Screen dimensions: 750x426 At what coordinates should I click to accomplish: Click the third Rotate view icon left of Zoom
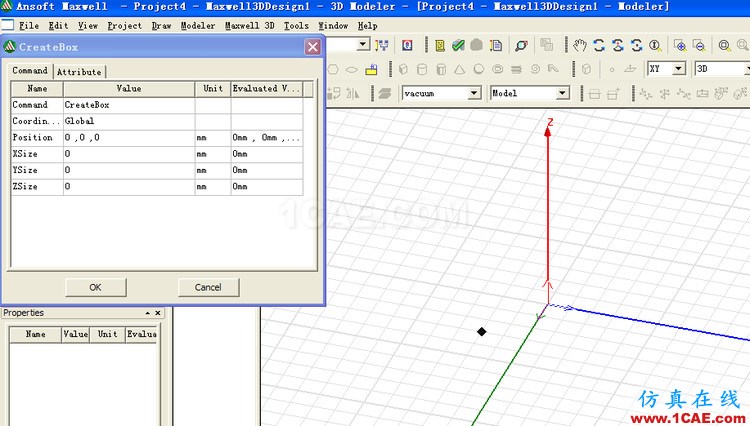[636, 45]
